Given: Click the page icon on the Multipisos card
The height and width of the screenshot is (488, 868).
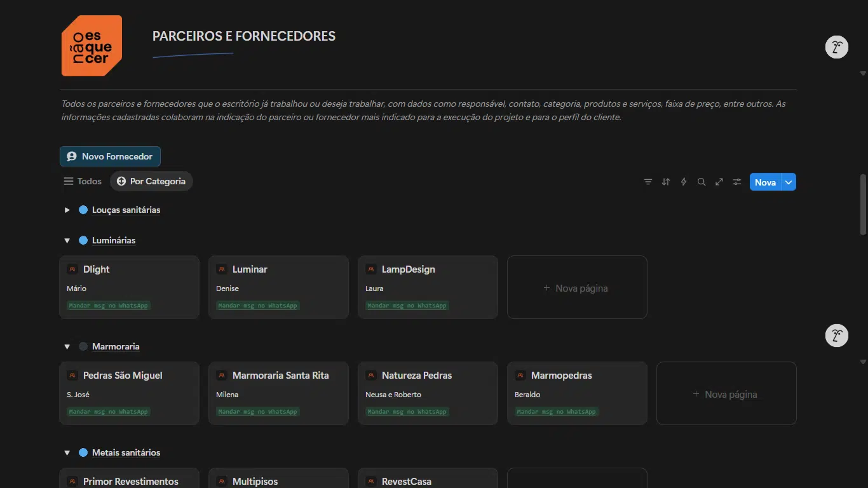Looking at the screenshot, I should click(x=222, y=482).
